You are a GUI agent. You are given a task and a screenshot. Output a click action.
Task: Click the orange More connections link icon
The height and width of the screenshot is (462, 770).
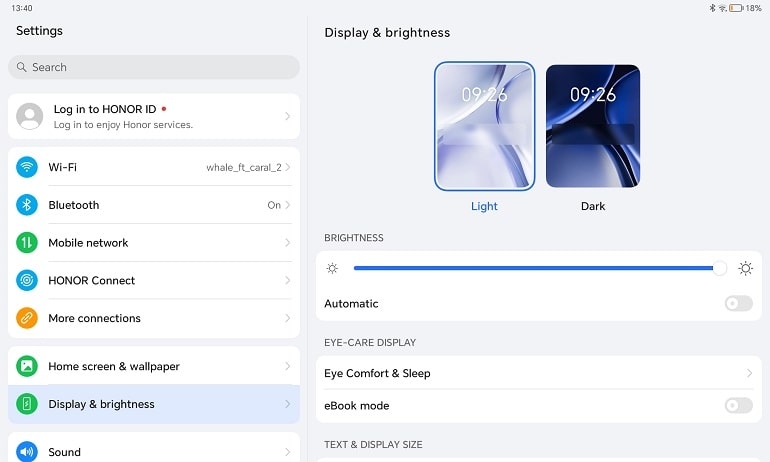click(27, 319)
